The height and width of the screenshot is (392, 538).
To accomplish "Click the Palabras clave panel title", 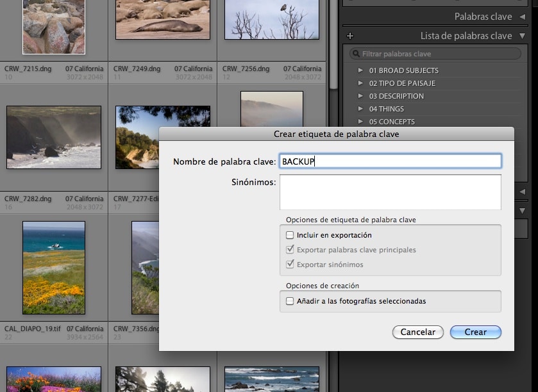I will [483, 17].
